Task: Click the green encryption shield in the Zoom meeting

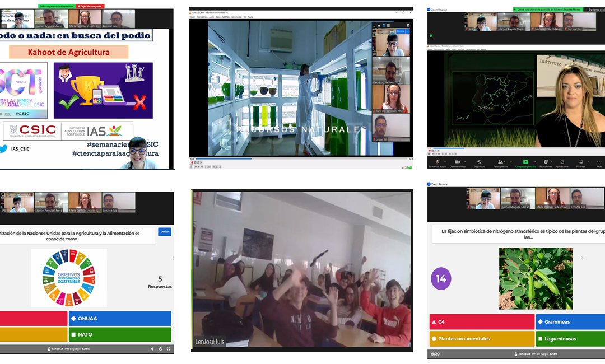Action: (431, 35)
